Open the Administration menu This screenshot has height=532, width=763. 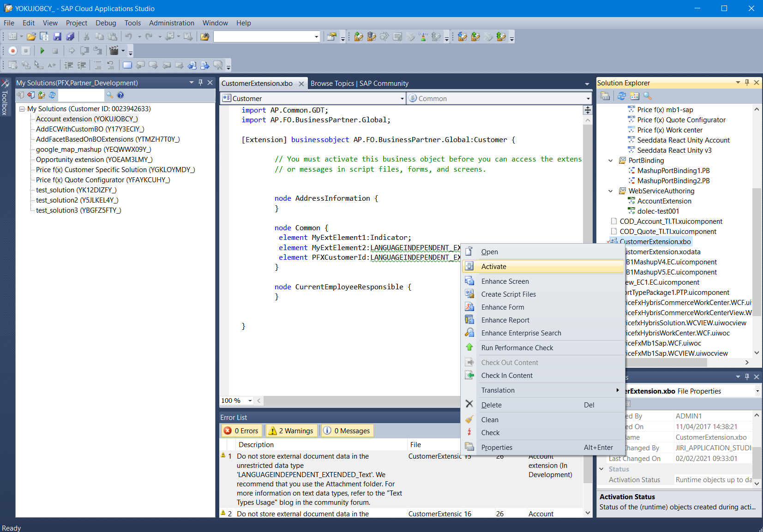pyautogui.click(x=171, y=23)
